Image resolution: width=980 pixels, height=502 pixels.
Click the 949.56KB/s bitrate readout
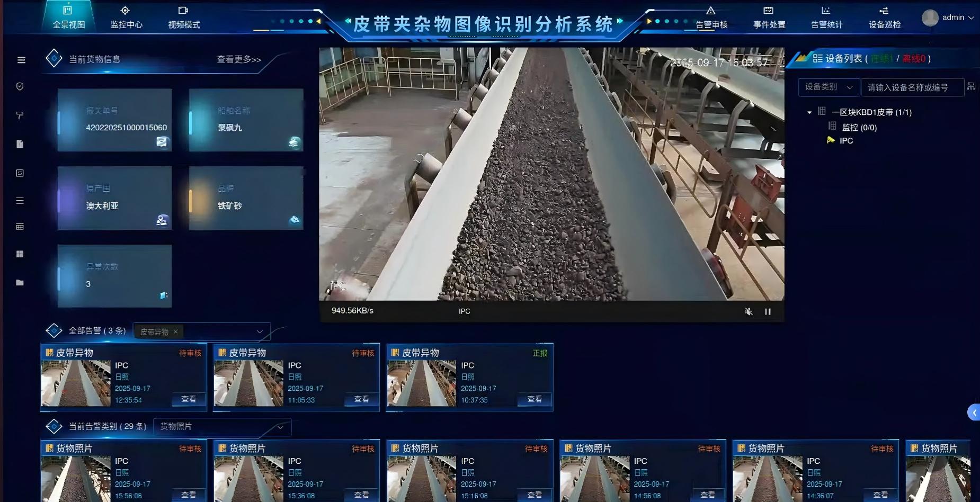352,311
